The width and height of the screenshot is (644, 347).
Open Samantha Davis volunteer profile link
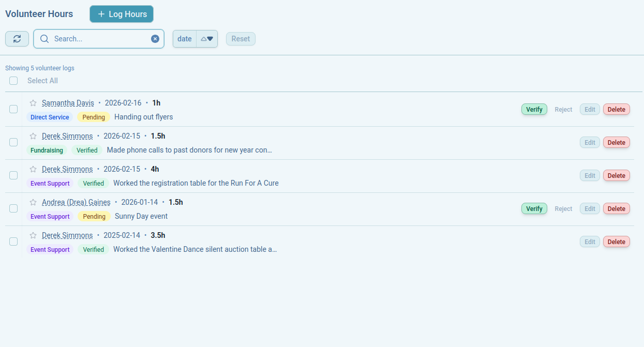point(68,103)
